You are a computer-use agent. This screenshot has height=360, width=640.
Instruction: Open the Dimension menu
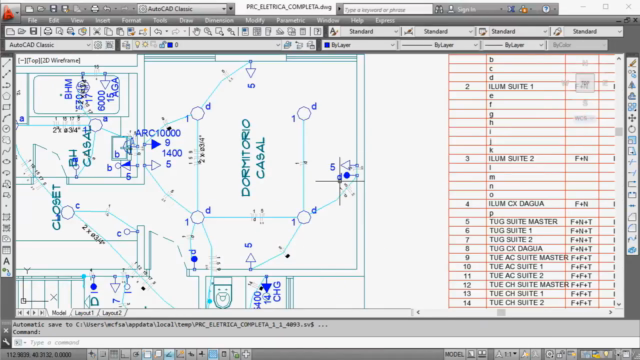pyautogui.click(x=219, y=20)
